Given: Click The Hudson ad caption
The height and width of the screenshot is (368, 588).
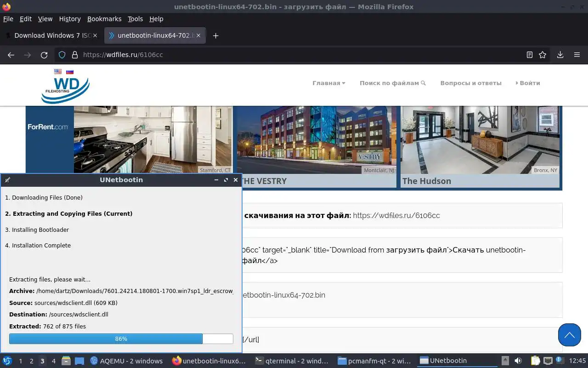Looking at the screenshot, I should pyautogui.click(x=427, y=181).
